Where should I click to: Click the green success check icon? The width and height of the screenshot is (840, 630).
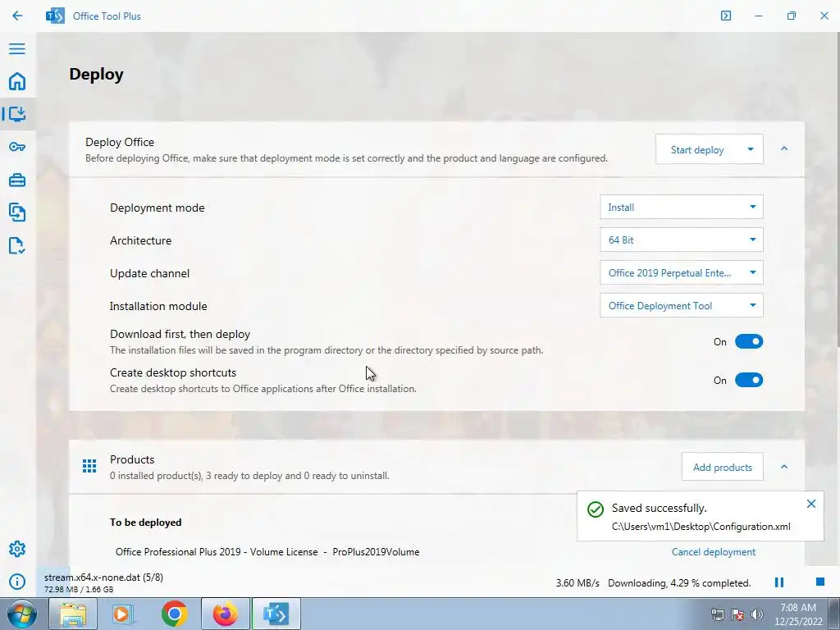tap(596, 509)
